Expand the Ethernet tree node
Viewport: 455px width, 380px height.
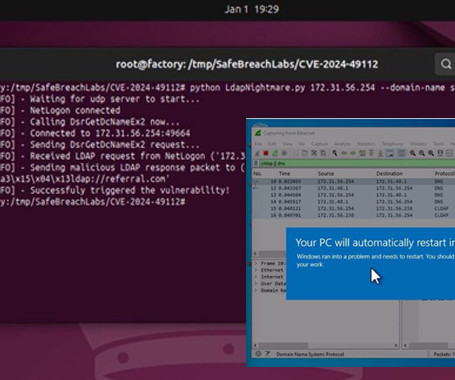coord(256,270)
